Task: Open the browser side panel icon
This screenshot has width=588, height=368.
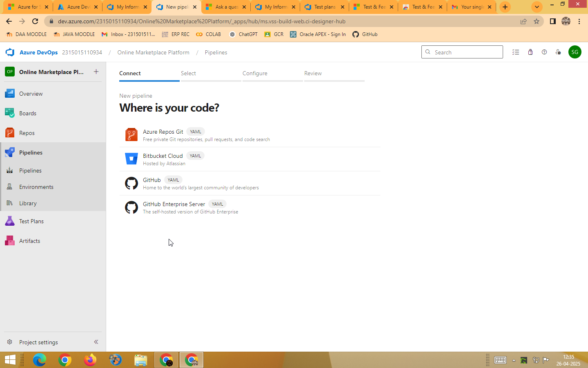Action: (x=552, y=21)
